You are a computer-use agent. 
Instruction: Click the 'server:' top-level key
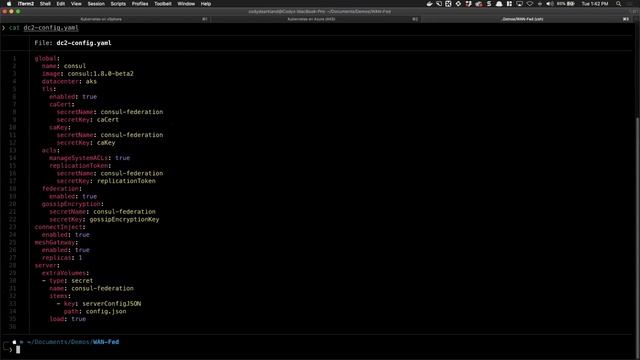[47, 266]
